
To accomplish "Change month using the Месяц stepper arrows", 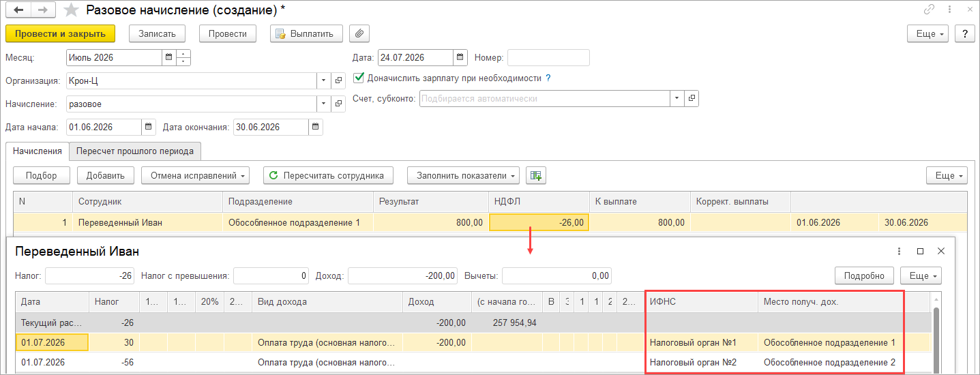I will pos(183,58).
